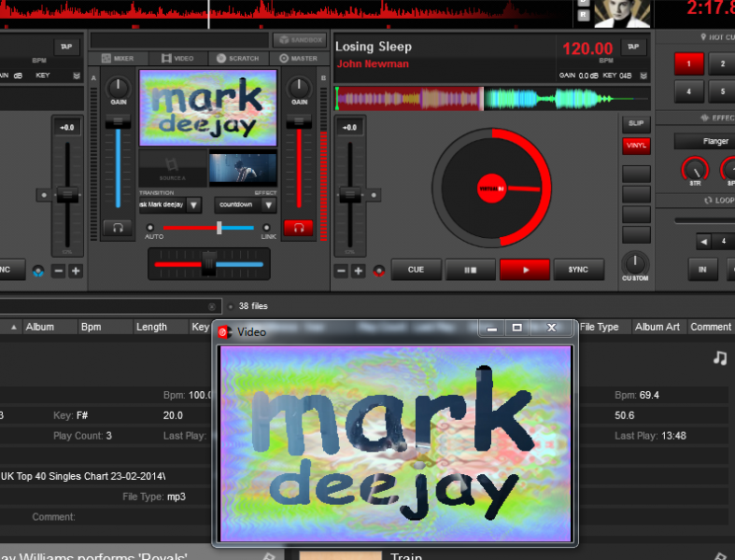
Task: Toggle SLIP mode
Action: pyautogui.click(x=636, y=124)
